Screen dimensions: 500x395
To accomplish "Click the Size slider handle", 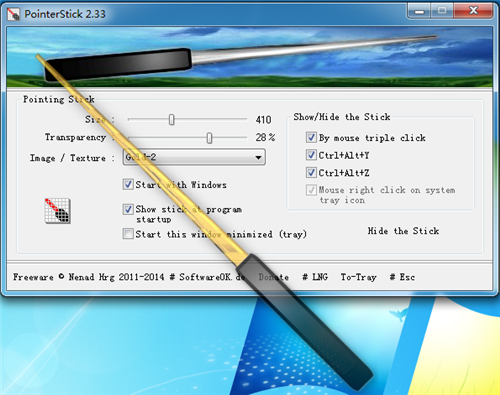I will (171, 119).
